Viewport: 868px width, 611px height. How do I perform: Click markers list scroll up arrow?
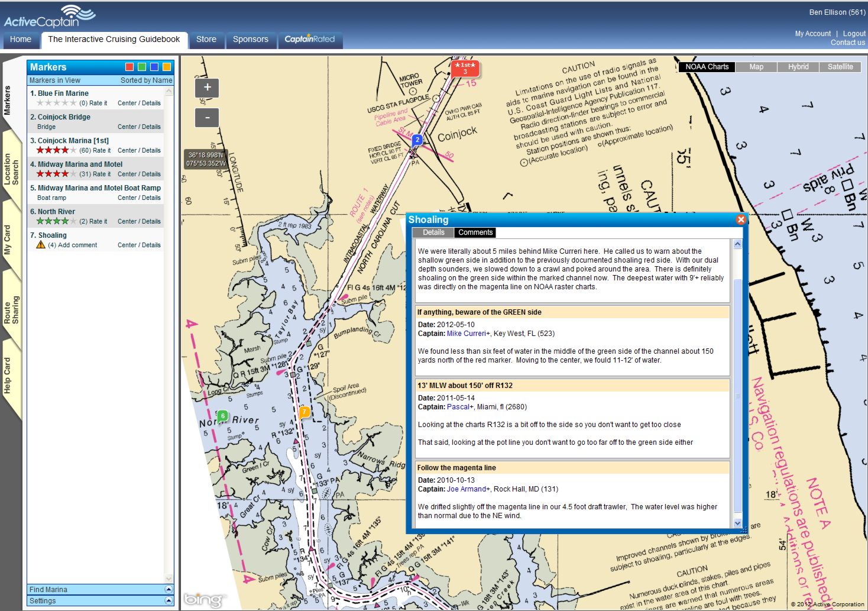click(169, 92)
